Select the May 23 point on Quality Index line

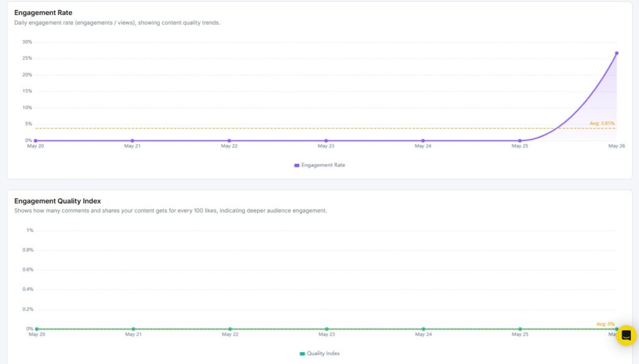point(327,329)
